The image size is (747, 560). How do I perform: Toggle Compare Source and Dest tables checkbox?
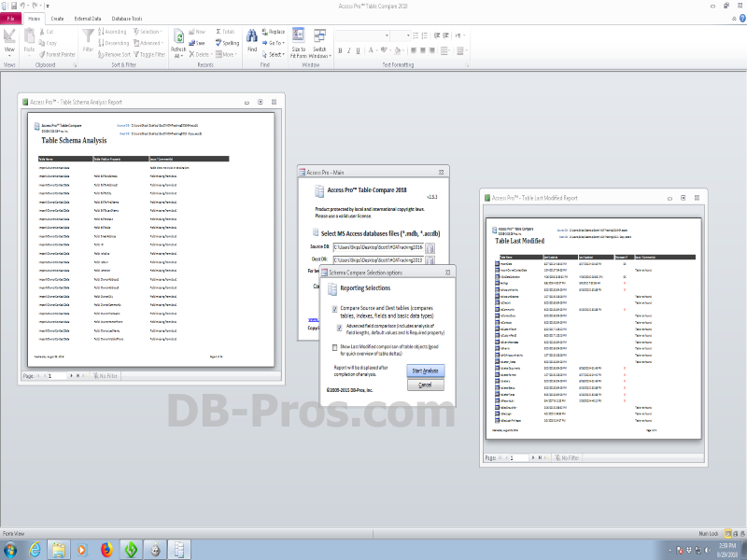[335, 309]
